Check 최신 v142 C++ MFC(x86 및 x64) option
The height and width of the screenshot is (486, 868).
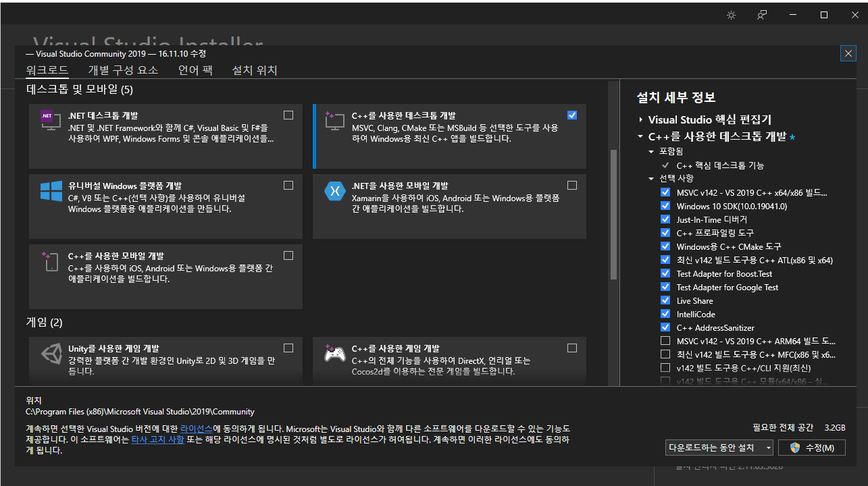(x=665, y=354)
